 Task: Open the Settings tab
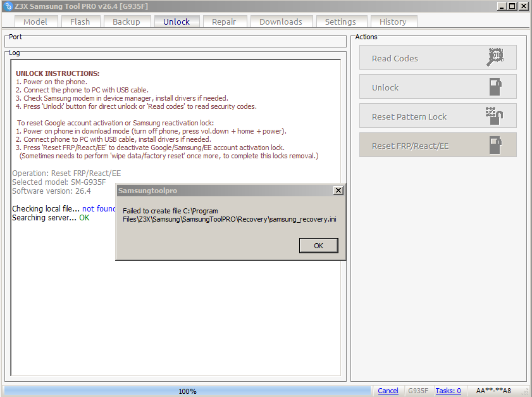click(340, 22)
